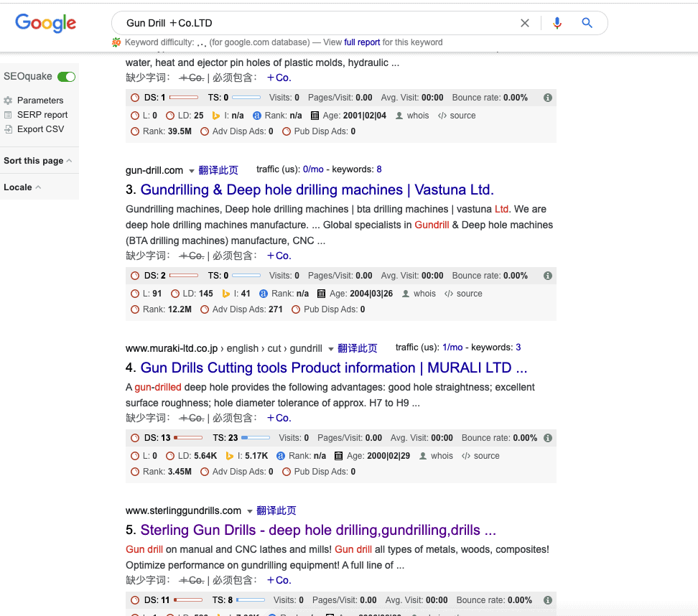
Task: Click the SEMrush keyword difficulty icon
Action: click(116, 42)
